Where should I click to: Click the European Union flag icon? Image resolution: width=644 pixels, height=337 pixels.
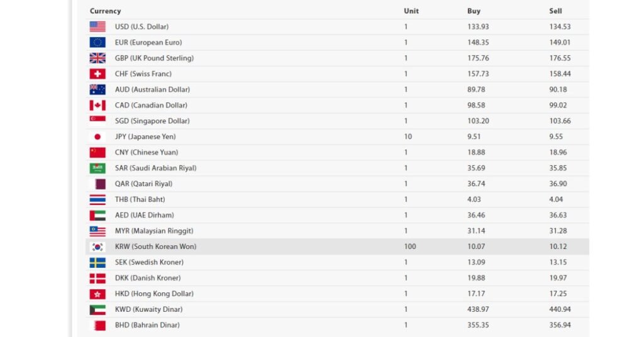point(97,42)
